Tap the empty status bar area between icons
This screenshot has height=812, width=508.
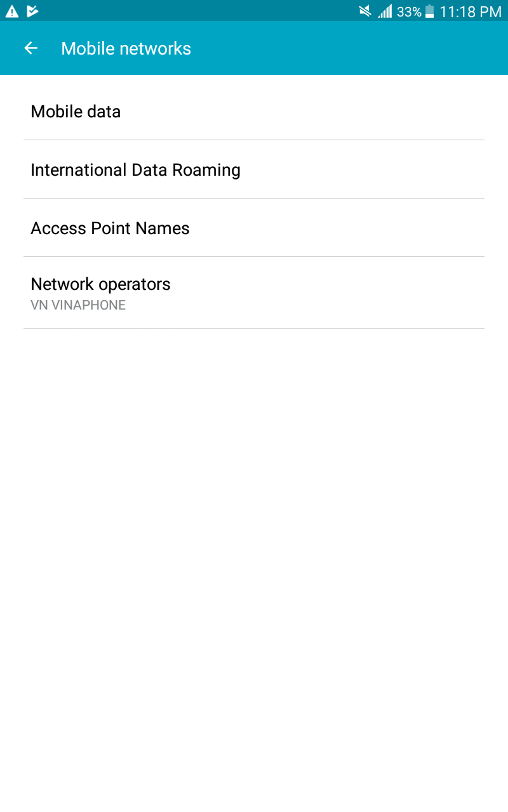[197, 11]
